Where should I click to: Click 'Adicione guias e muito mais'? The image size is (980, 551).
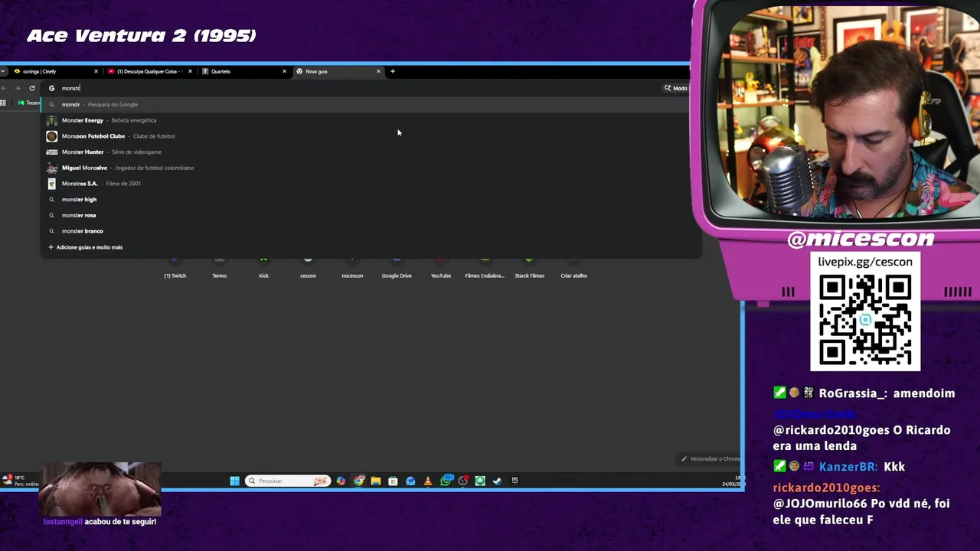point(86,247)
